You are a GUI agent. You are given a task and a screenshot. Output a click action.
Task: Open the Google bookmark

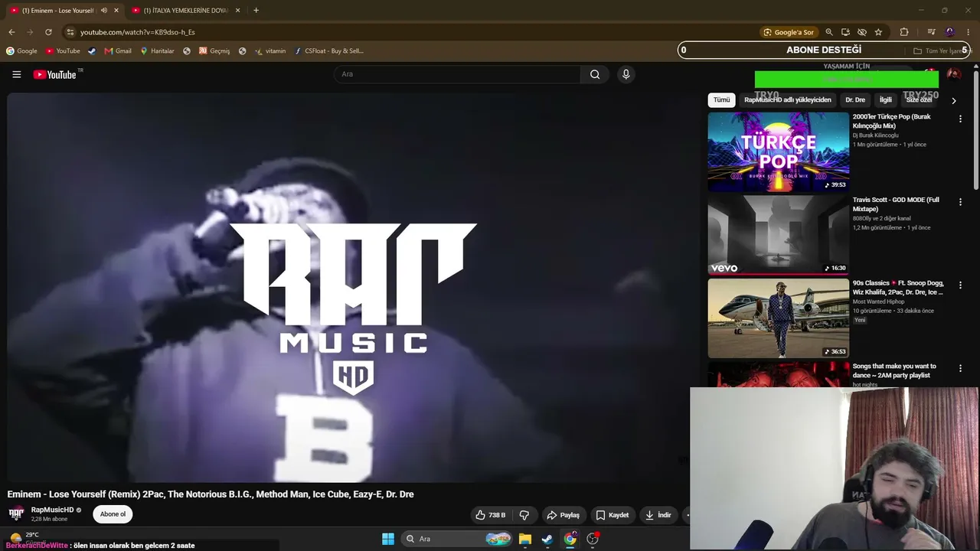21,51
